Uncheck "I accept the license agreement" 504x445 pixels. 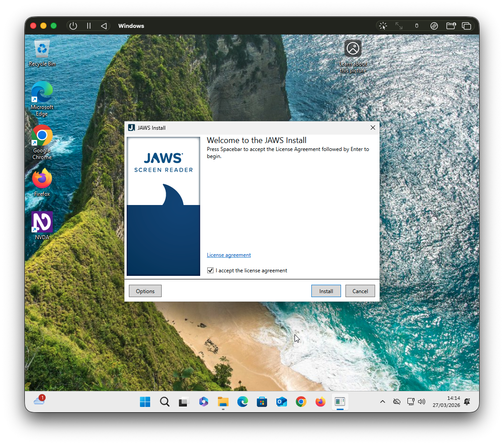click(210, 270)
